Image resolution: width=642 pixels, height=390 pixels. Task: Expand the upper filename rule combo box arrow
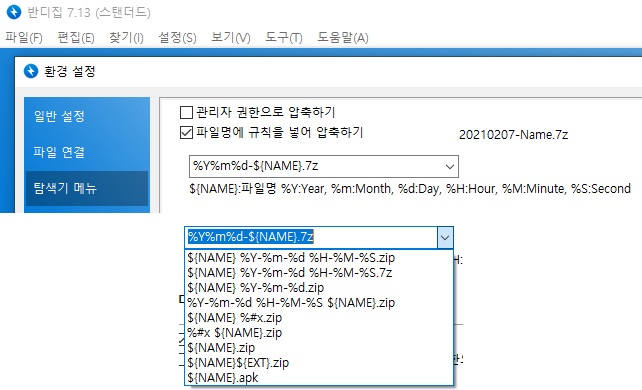pos(450,167)
